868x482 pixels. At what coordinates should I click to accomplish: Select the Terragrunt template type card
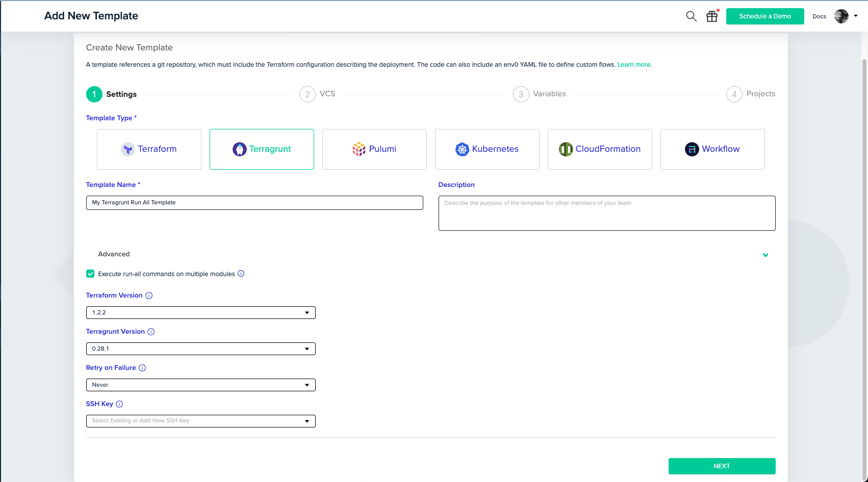pos(262,149)
